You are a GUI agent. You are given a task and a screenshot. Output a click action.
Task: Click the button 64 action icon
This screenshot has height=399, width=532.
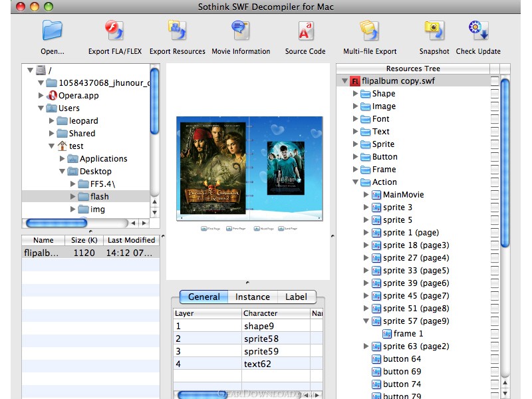coord(376,359)
